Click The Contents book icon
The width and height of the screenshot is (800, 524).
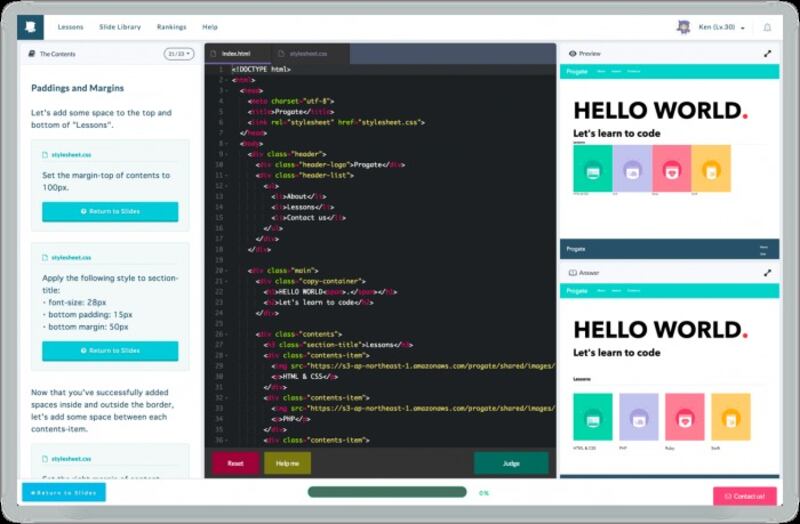tap(32, 54)
